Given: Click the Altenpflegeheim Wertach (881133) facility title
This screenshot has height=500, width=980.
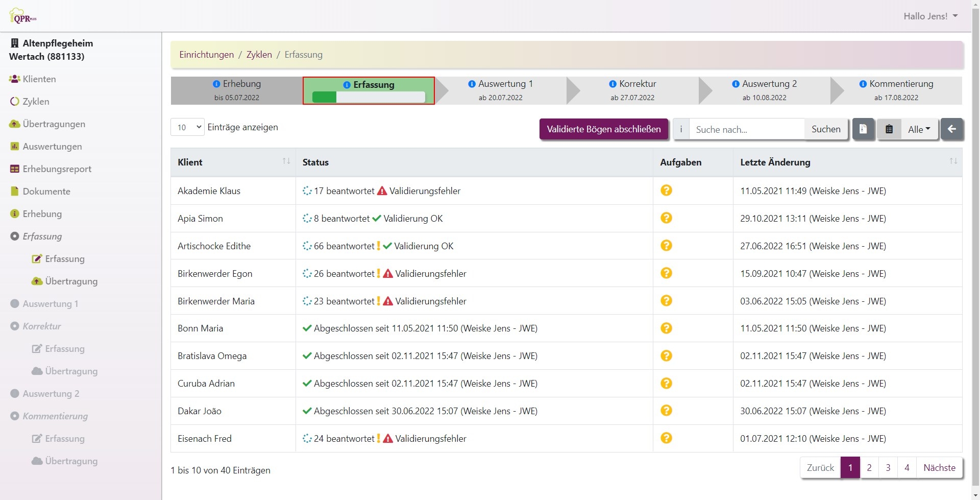Looking at the screenshot, I should pos(51,50).
